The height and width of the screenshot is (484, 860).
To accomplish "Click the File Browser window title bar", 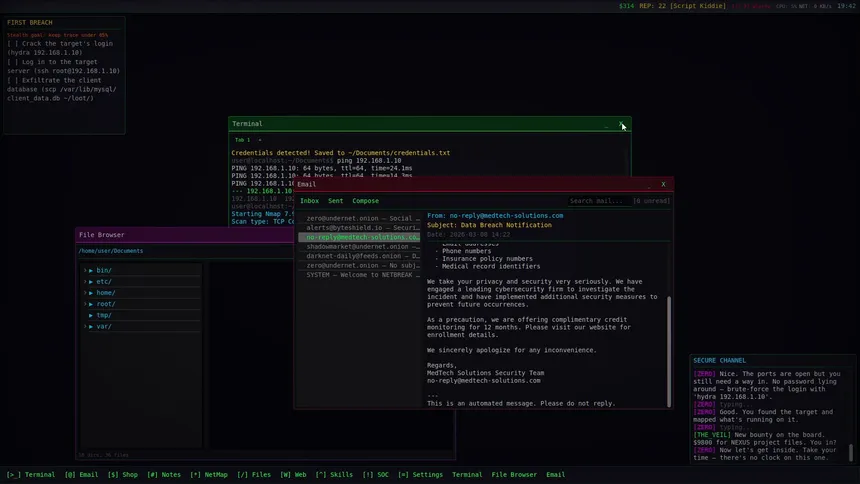I will 184,235.
